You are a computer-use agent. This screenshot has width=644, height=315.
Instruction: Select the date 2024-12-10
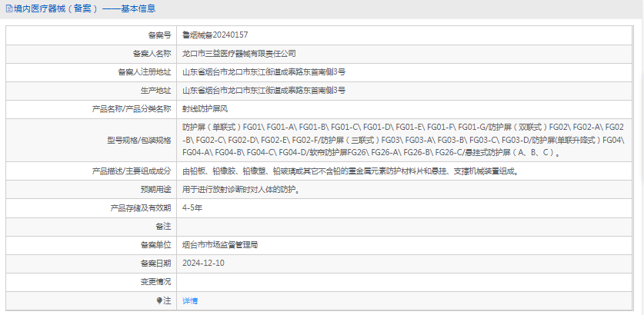point(203,264)
